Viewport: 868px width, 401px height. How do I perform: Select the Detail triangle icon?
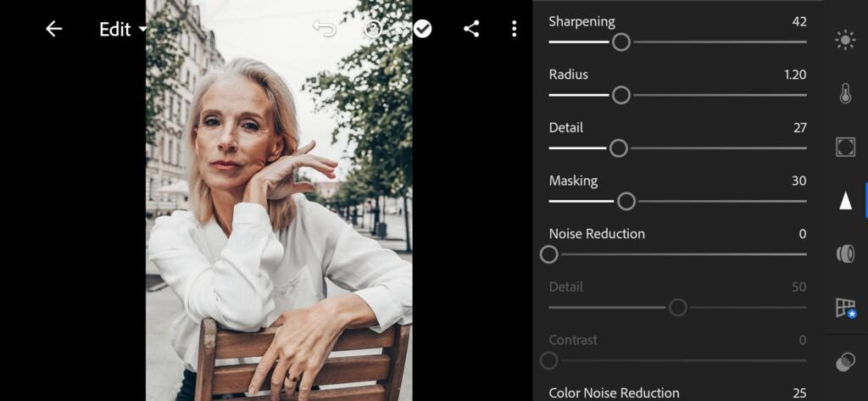coord(845,200)
